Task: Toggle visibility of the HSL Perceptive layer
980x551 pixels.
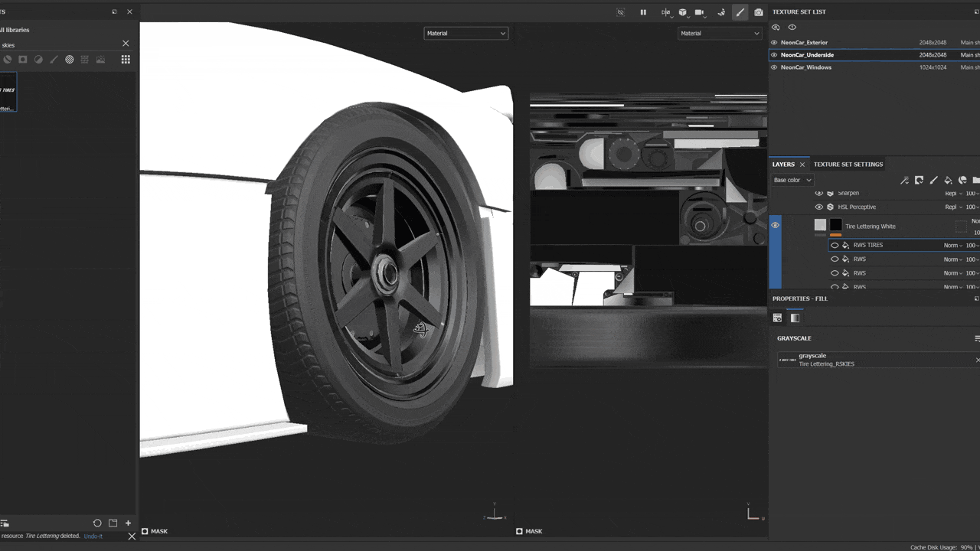Action: click(x=819, y=207)
